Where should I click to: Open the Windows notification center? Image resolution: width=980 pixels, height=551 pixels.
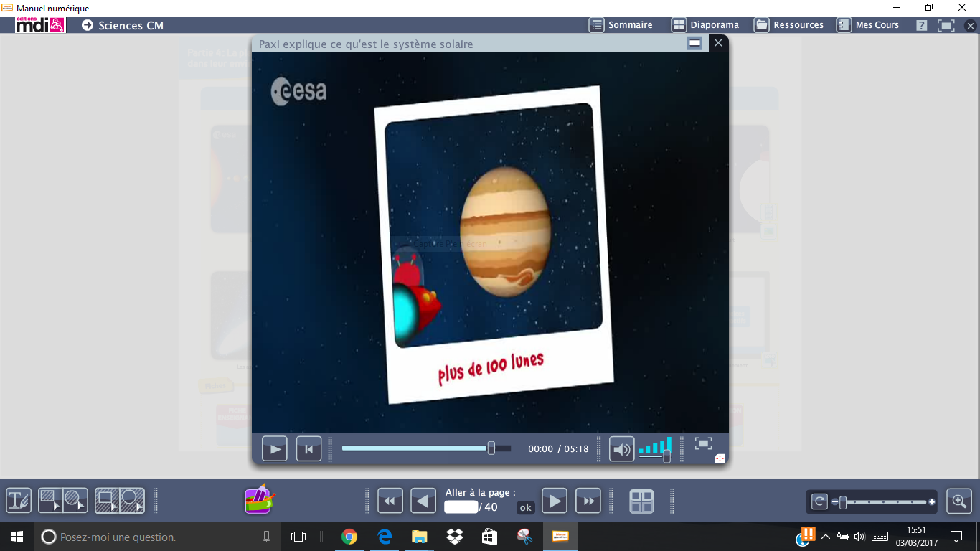[x=956, y=537]
